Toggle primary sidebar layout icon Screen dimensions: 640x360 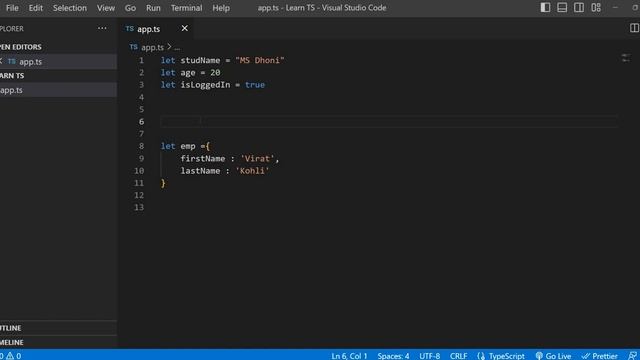pyautogui.click(x=545, y=8)
